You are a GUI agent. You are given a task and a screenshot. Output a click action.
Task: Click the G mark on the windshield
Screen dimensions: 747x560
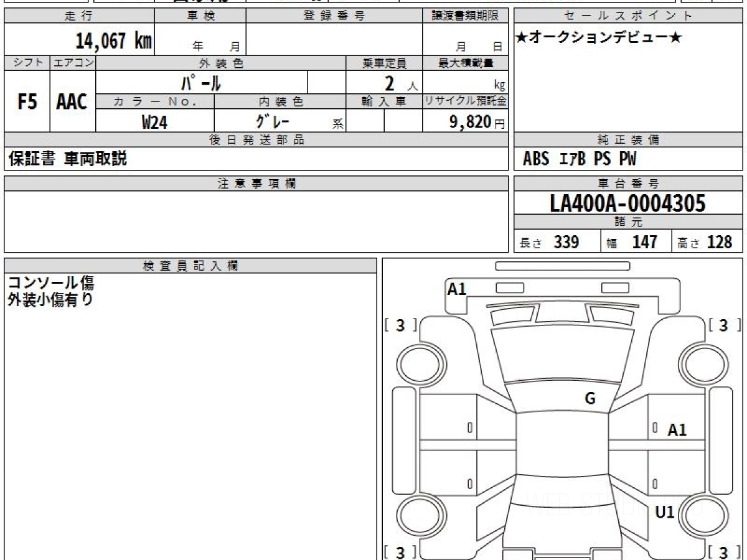pyautogui.click(x=590, y=399)
